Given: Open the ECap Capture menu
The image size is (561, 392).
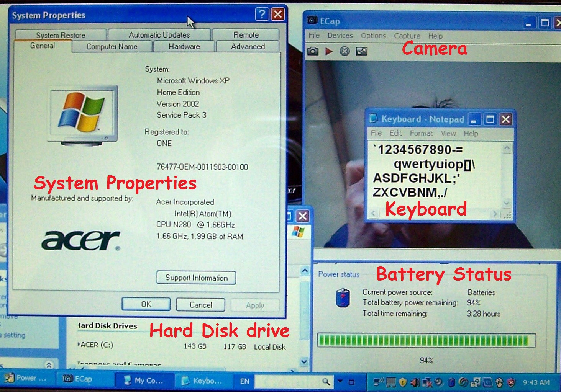Looking at the screenshot, I should tap(407, 36).
